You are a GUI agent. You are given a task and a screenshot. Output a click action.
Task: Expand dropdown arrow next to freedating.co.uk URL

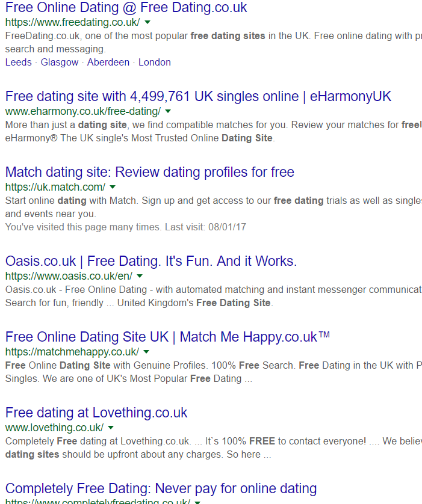tap(147, 22)
